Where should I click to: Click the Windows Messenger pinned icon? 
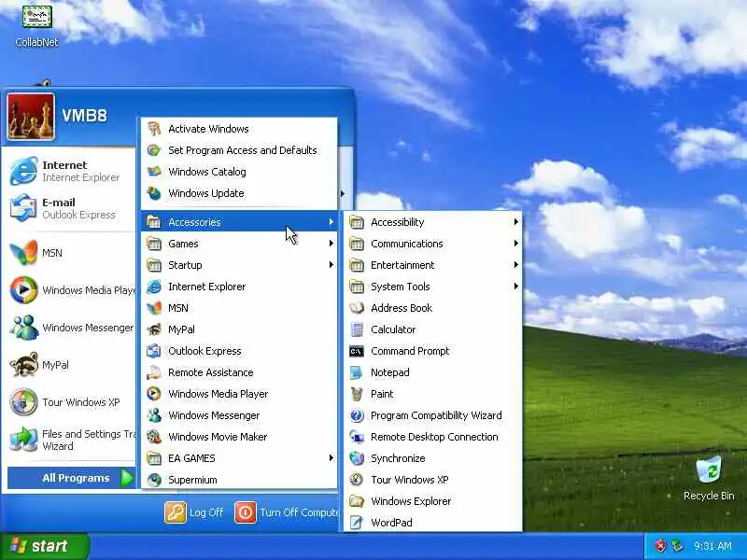(24, 328)
